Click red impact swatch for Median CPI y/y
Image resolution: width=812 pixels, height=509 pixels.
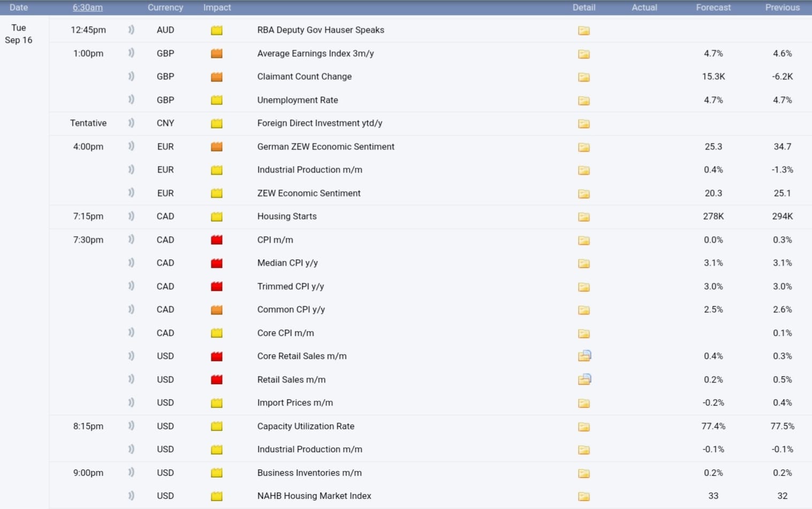[216, 263]
